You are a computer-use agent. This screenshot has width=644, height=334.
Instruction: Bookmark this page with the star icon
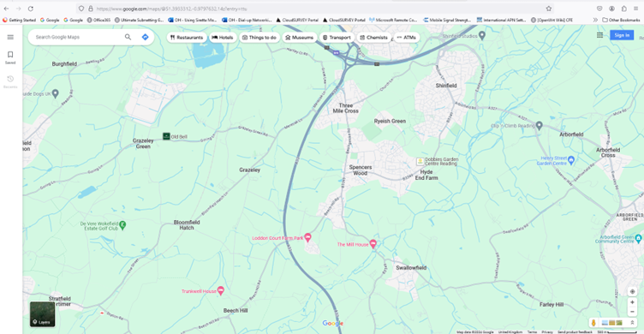548,9
